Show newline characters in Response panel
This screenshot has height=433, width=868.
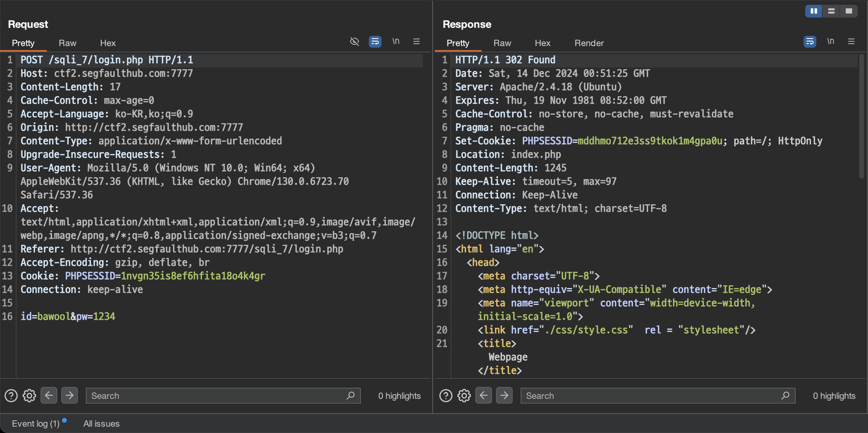tap(831, 41)
